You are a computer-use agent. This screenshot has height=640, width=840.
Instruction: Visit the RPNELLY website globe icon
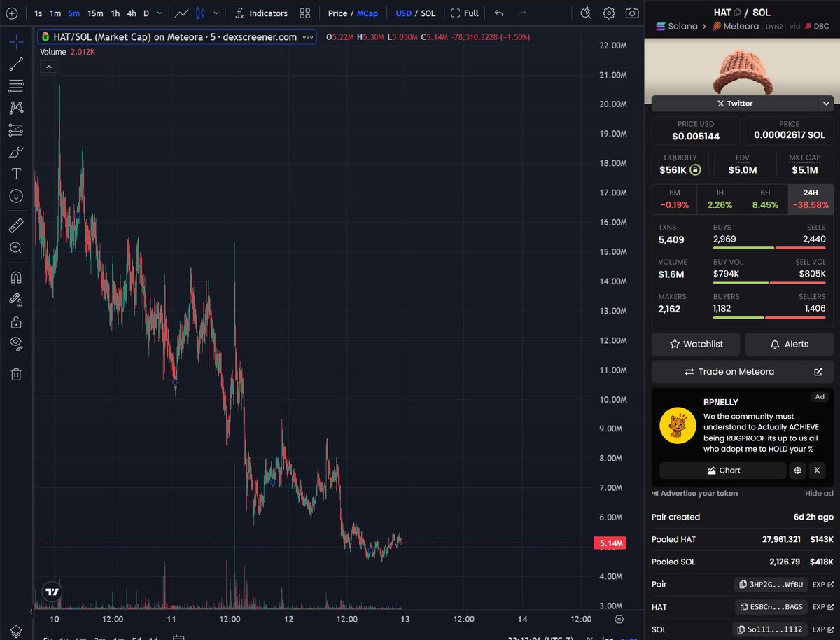[x=798, y=471]
